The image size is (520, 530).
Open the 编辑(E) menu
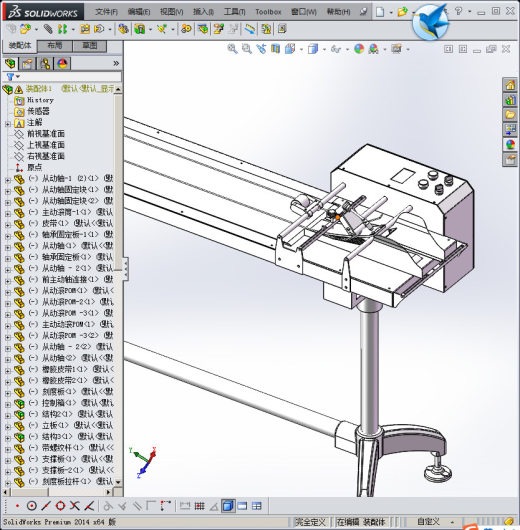(139, 12)
